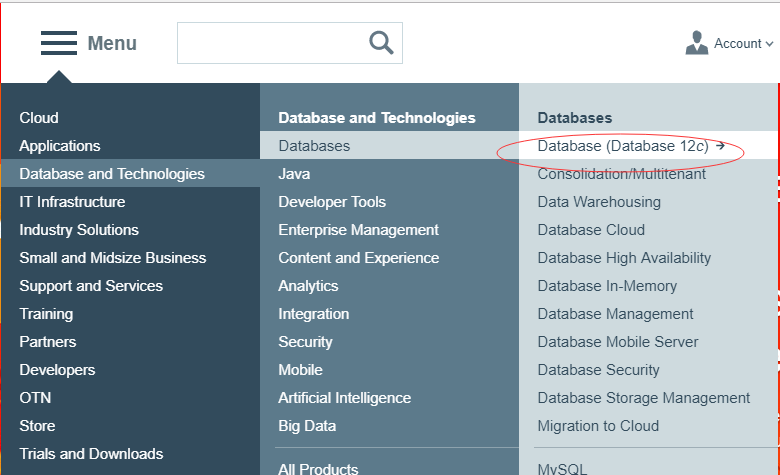Expand the Account dropdown chevron
Screen dimensions: 780x475
coord(769,44)
